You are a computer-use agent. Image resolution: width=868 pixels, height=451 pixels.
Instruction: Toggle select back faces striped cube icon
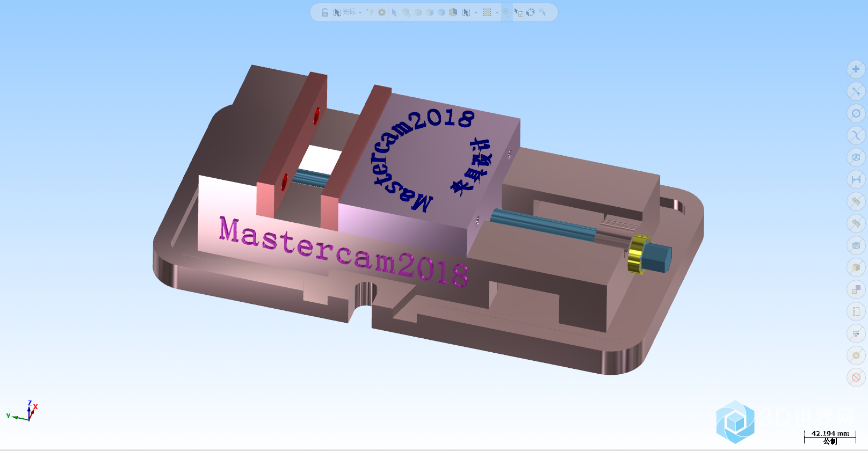tap(453, 12)
